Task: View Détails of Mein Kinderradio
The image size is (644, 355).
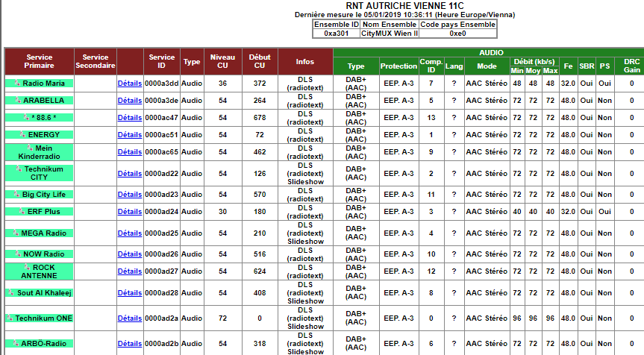Action: 130,152
